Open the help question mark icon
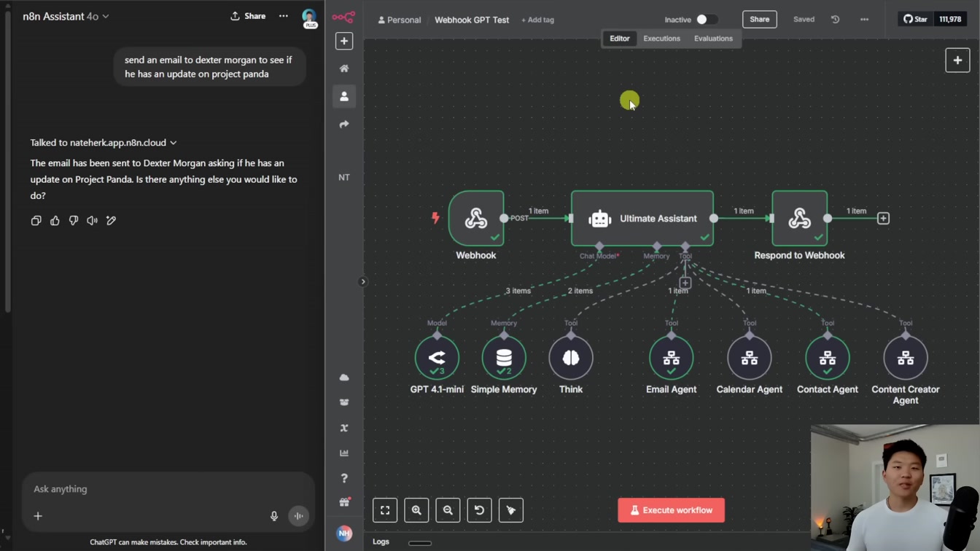Image resolution: width=980 pixels, height=551 pixels. [344, 478]
